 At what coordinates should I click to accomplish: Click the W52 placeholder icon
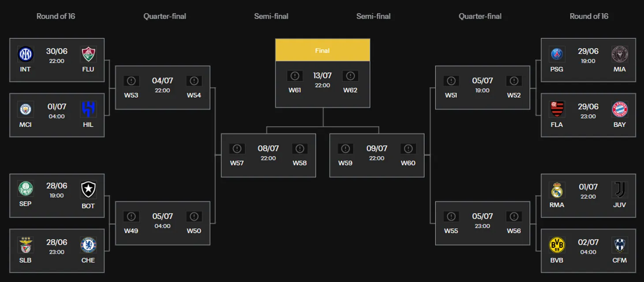point(513,81)
